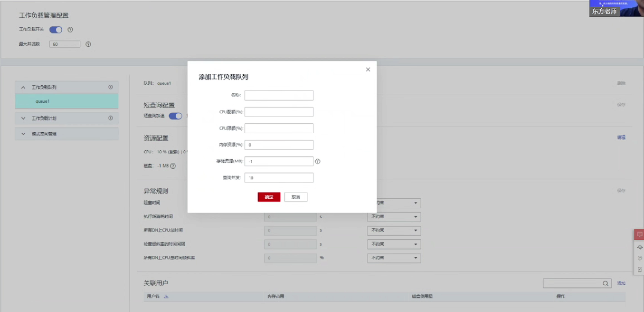Collapse the 工作负载队列 section chevron
Screen dimensions: 644x312
pos(23,87)
